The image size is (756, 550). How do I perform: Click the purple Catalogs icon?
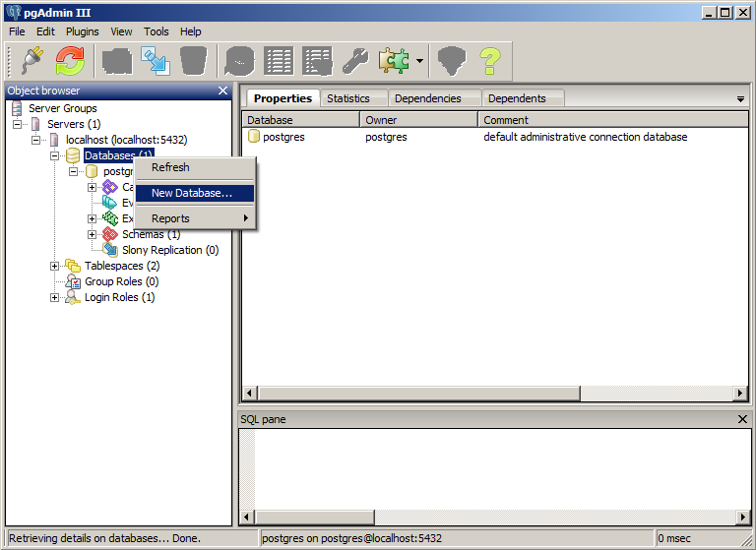click(110, 187)
